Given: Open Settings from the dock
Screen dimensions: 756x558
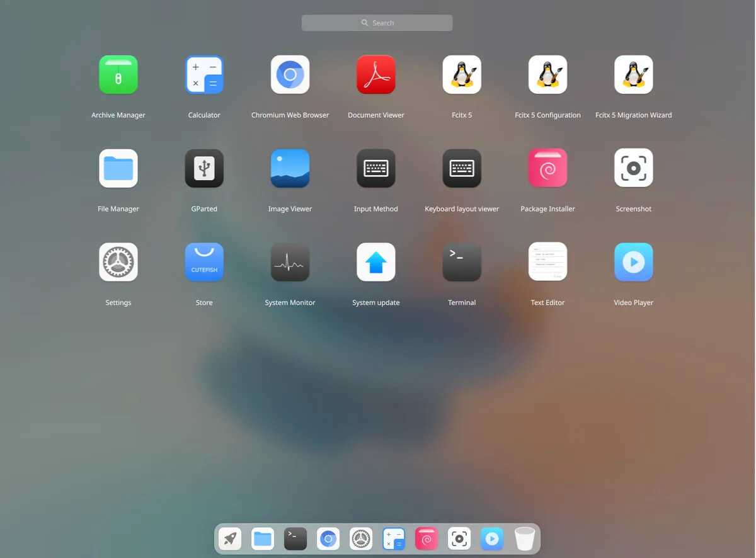Looking at the screenshot, I should click(360, 538).
